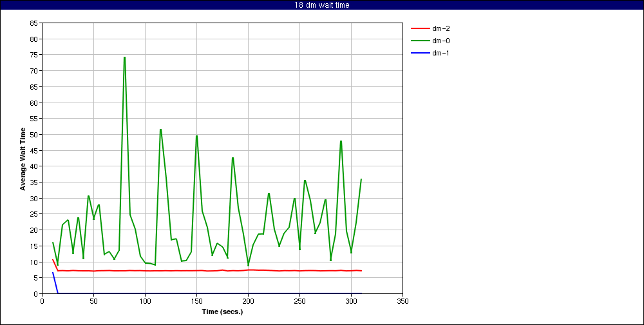Select the dm-0 legend label
The width and height of the screenshot is (644, 325).
pyautogui.click(x=440, y=41)
